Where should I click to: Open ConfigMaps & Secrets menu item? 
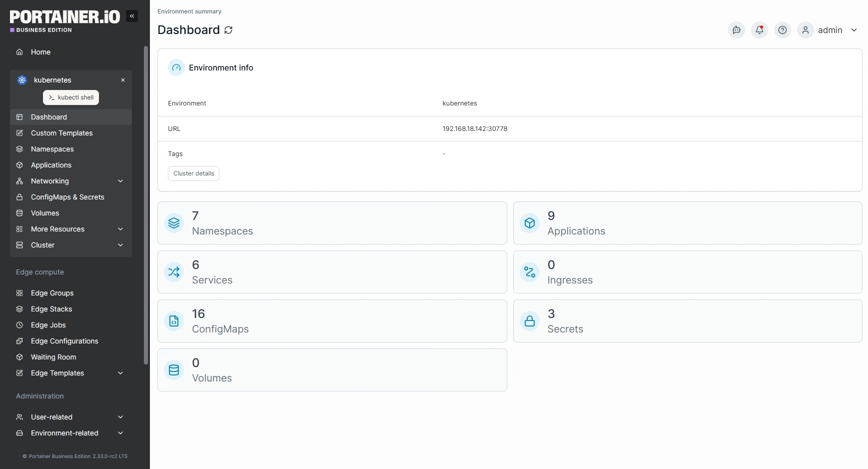tap(67, 197)
